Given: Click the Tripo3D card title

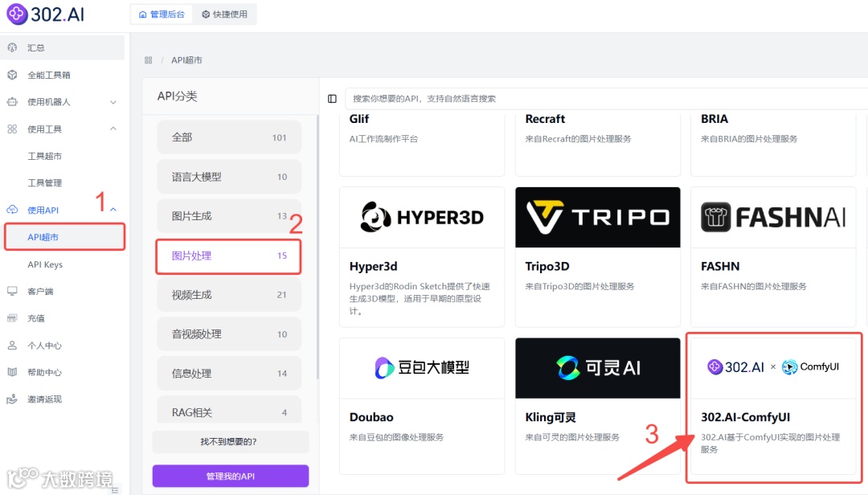Looking at the screenshot, I should tap(547, 266).
